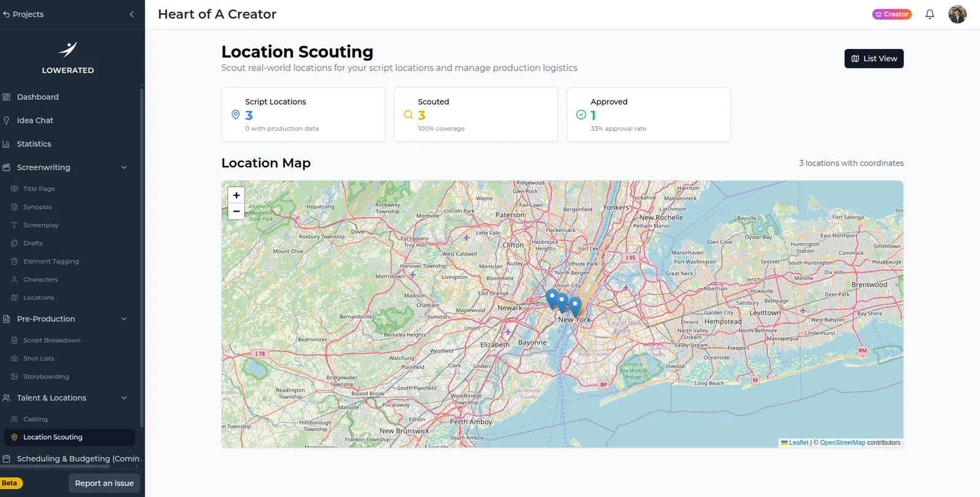Click the Creator plan badge
This screenshot has width=980, height=497.
tap(892, 14)
